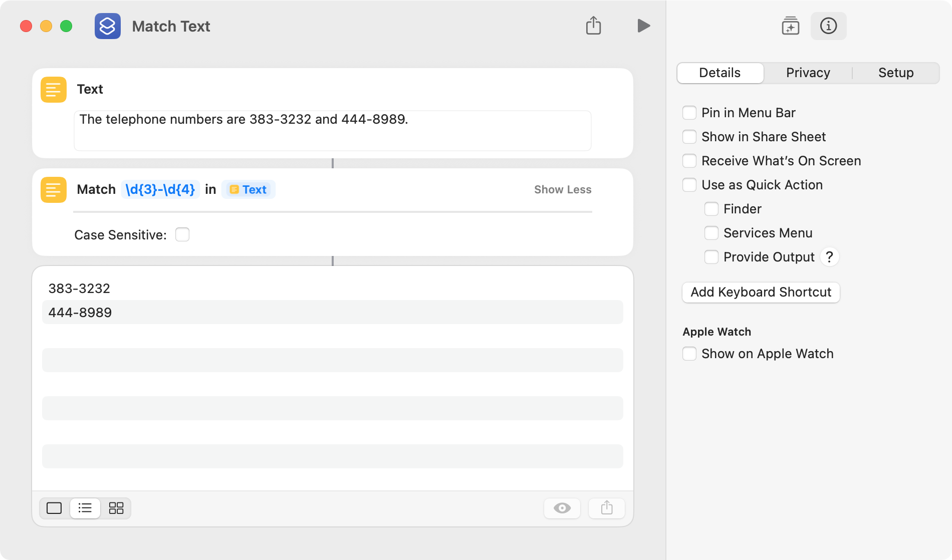Collapse the Match action with Show Less
This screenshot has height=560, width=952.
point(563,189)
